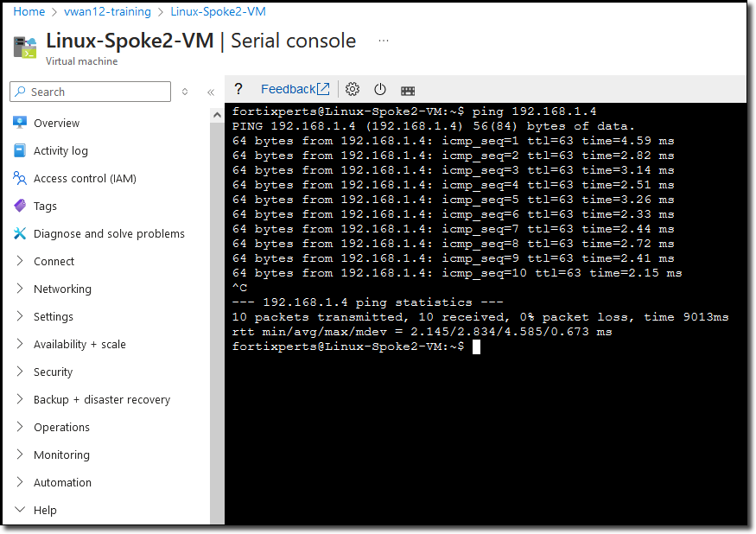Click the sidebar scrollbar up arrow
The height and width of the screenshot is (534, 756).
pyautogui.click(x=217, y=115)
